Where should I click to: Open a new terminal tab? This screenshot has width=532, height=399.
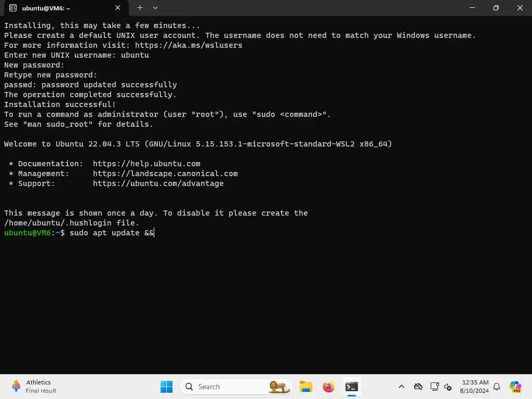tap(140, 7)
